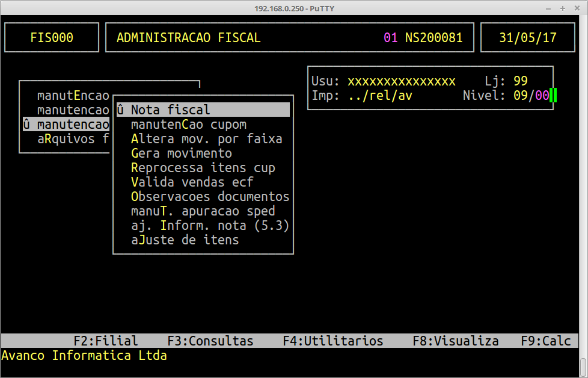Click the green cursor after Nivel field
The image size is (588, 378).
[553, 96]
